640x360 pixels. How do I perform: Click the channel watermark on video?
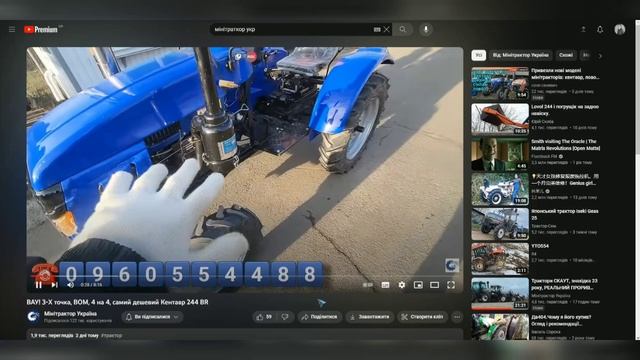(451, 265)
